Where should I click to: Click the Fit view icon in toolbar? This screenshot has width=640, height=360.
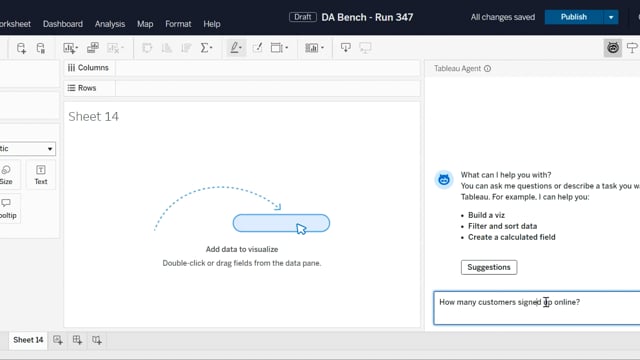(277, 48)
